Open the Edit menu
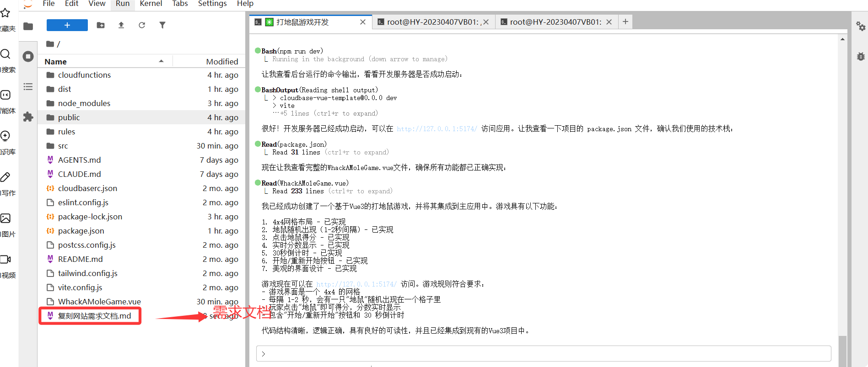The width and height of the screenshot is (868, 367). click(x=71, y=4)
